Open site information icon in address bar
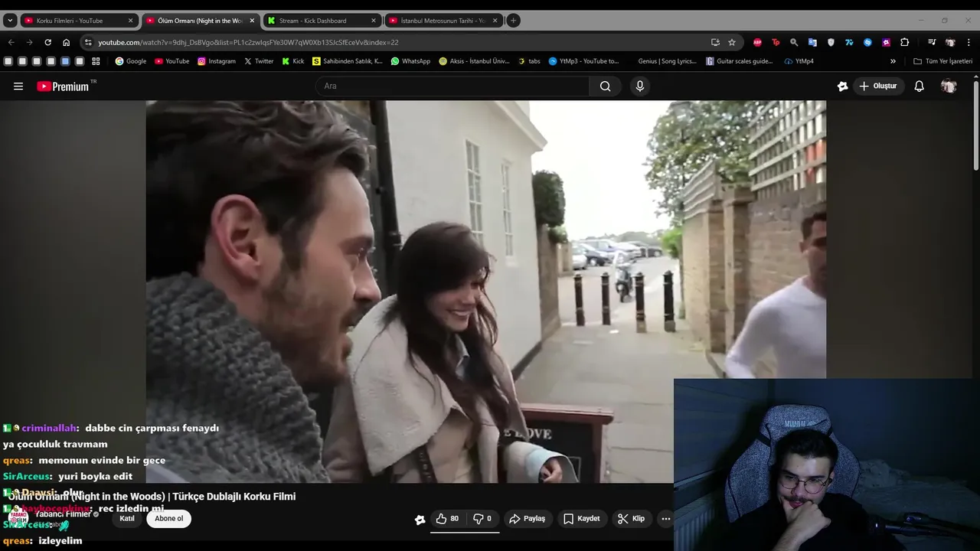 coord(88,42)
